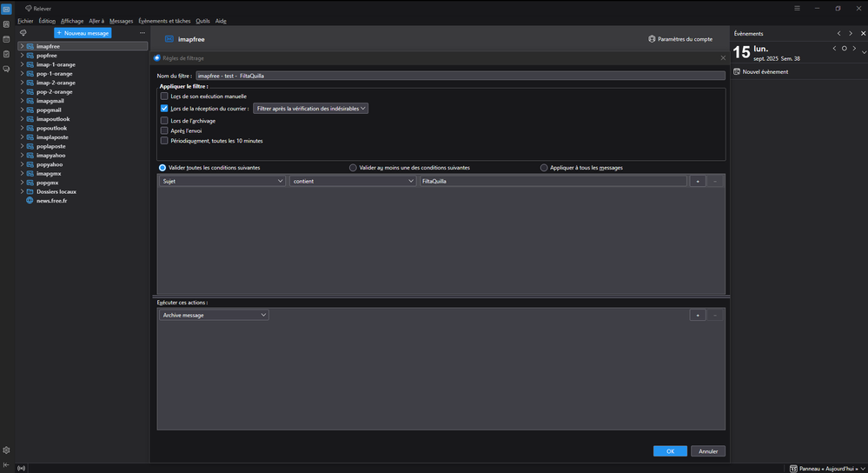Open the Calendar space in sidebar
Image resolution: width=868 pixels, height=473 pixels.
click(6, 39)
